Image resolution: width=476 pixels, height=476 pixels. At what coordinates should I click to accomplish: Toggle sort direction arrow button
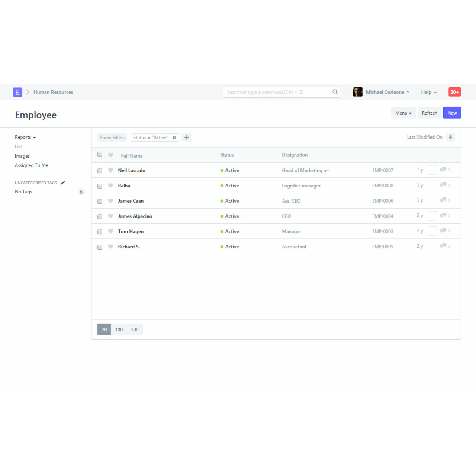coord(450,137)
